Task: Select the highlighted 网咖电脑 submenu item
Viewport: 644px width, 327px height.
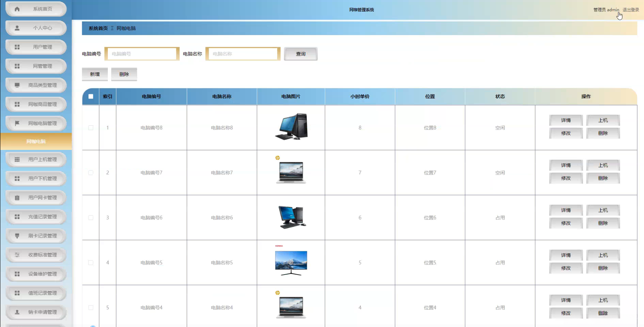Action: pos(36,141)
